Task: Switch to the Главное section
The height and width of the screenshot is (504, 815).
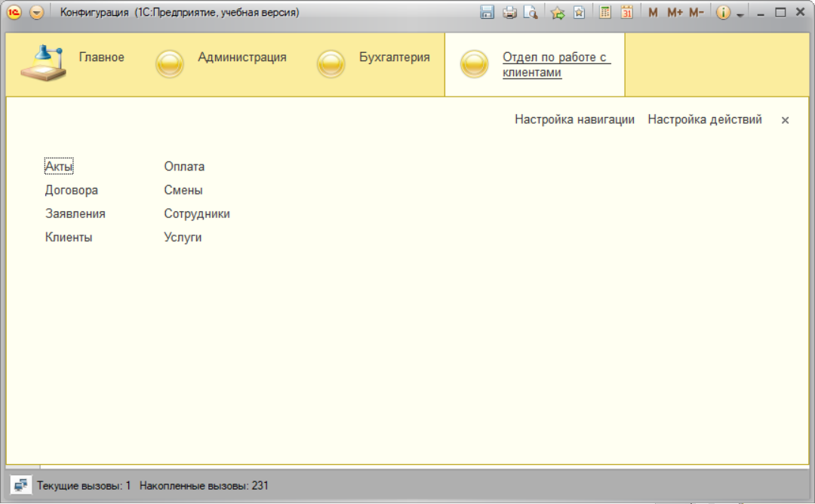Action: tap(101, 57)
